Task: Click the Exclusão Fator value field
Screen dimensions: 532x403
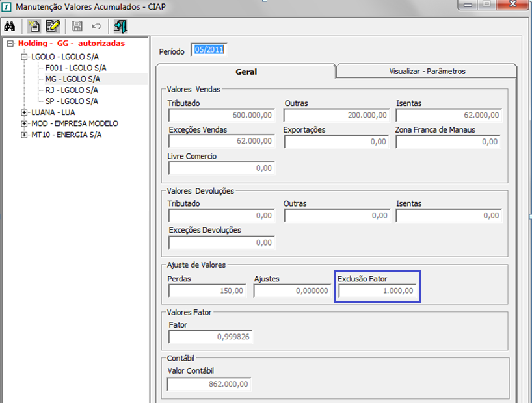Action: pyautogui.click(x=377, y=291)
